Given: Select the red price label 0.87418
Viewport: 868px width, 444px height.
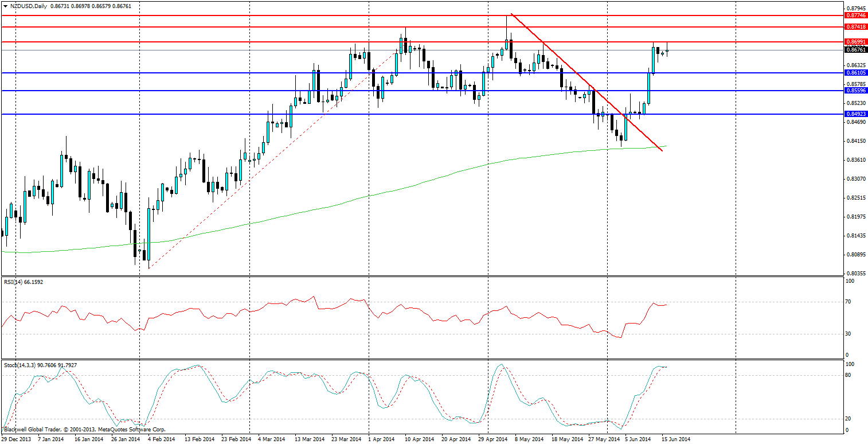Looking at the screenshot, I should (x=857, y=27).
